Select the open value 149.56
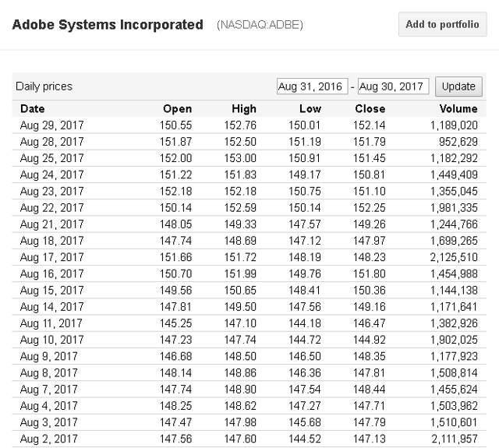The width and height of the screenshot is (499, 448). tap(175, 291)
